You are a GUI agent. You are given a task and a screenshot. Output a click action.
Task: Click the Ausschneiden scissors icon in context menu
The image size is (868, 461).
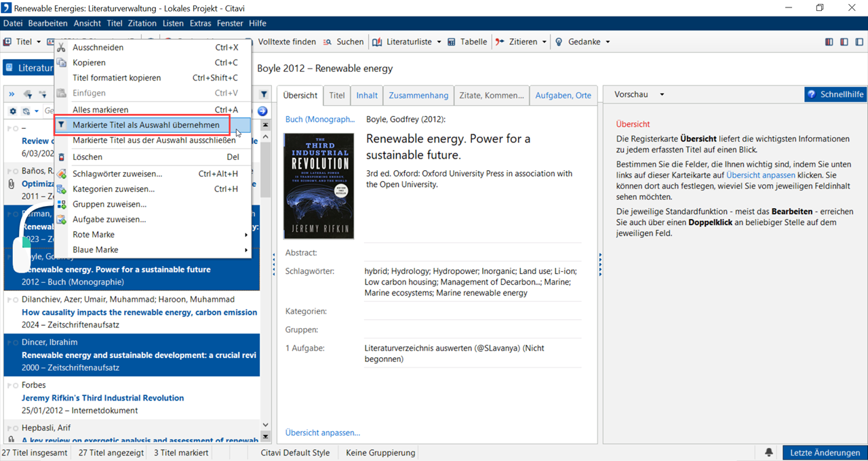coord(61,47)
